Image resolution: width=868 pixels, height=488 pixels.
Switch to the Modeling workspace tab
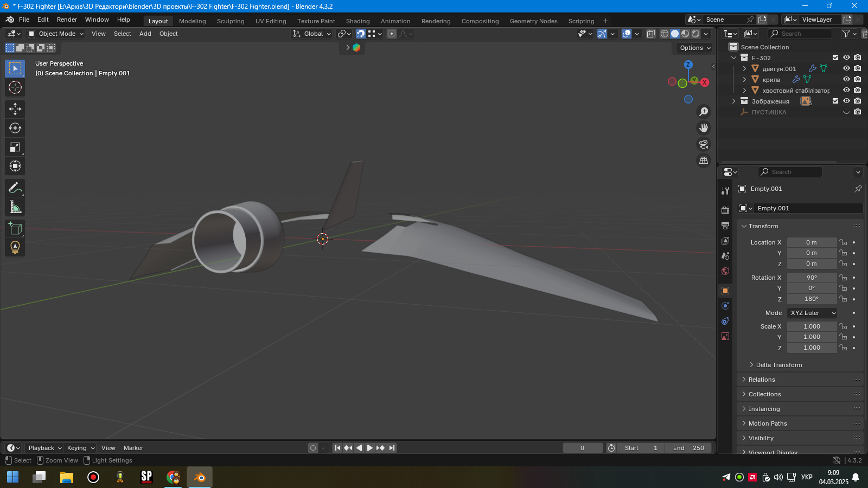[193, 21]
